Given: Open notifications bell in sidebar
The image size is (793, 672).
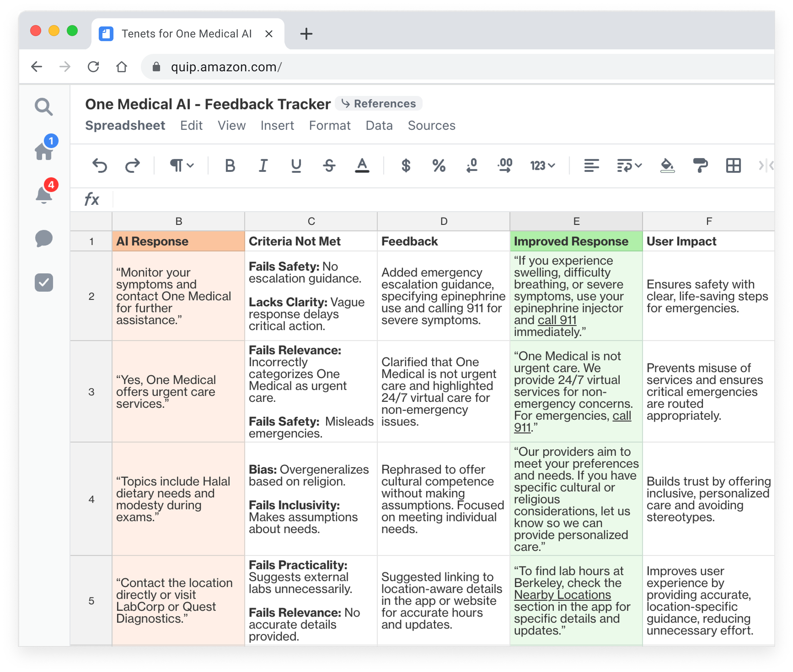Looking at the screenshot, I should (x=44, y=195).
